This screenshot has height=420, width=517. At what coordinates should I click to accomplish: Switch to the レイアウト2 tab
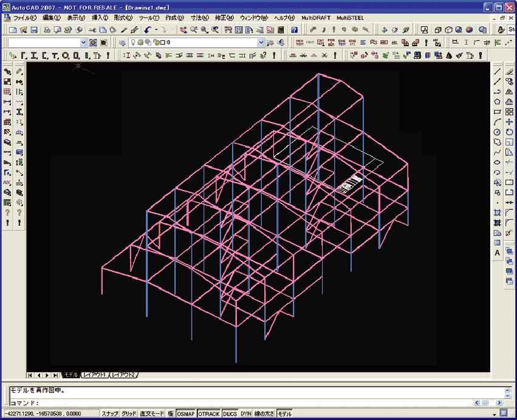pyautogui.click(x=123, y=374)
